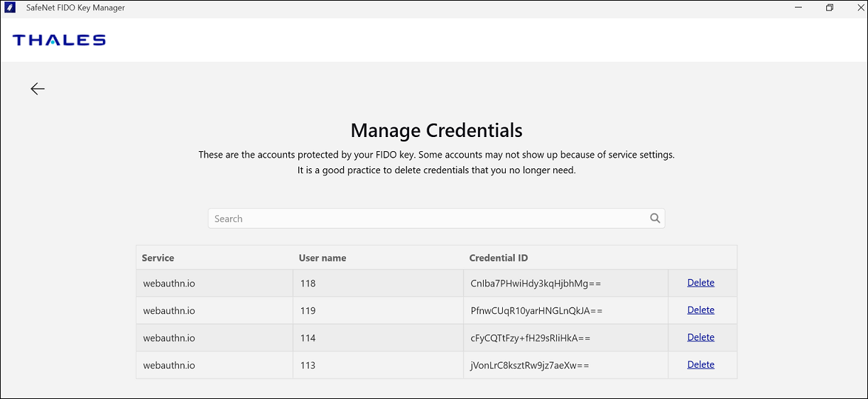This screenshot has width=868, height=399.
Task: Delete the credential for user 118
Action: click(700, 283)
